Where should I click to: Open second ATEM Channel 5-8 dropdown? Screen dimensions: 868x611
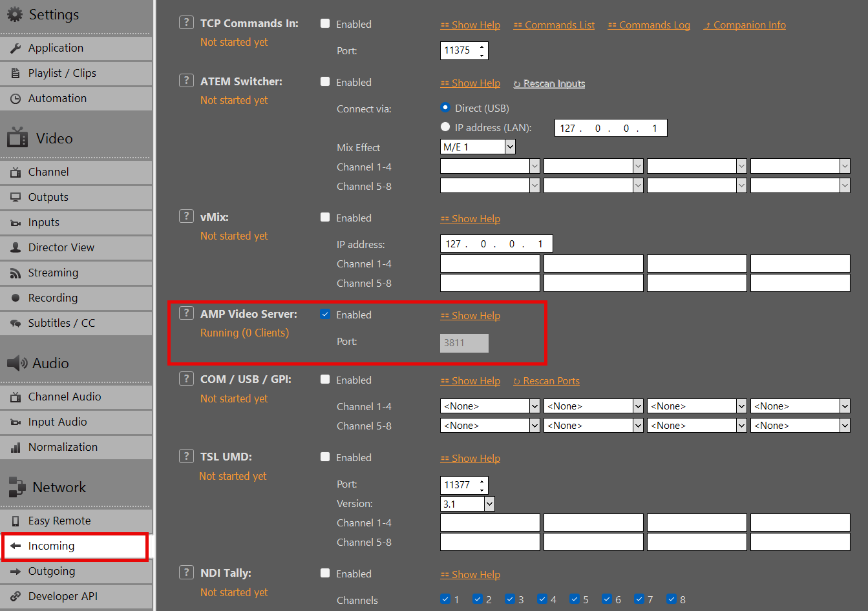(x=593, y=185)
